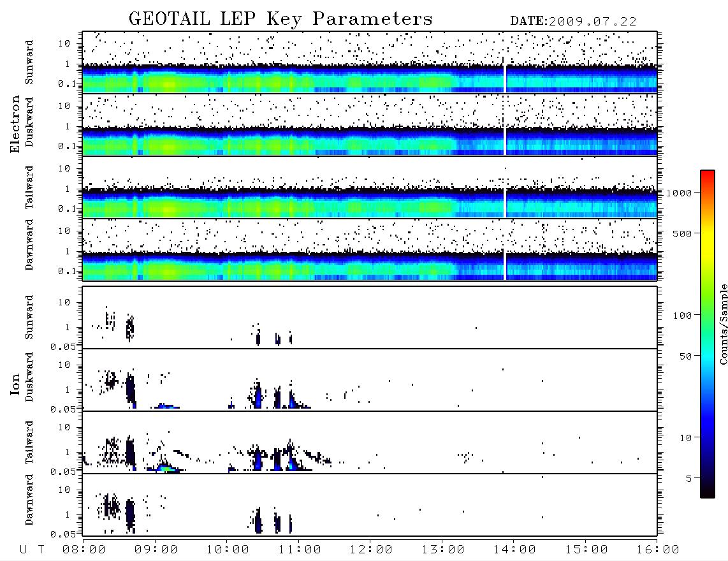Viewport: 728px width, 561px height.
Task: Click the 5 colorbar scale value
Action: pos(688,478)
